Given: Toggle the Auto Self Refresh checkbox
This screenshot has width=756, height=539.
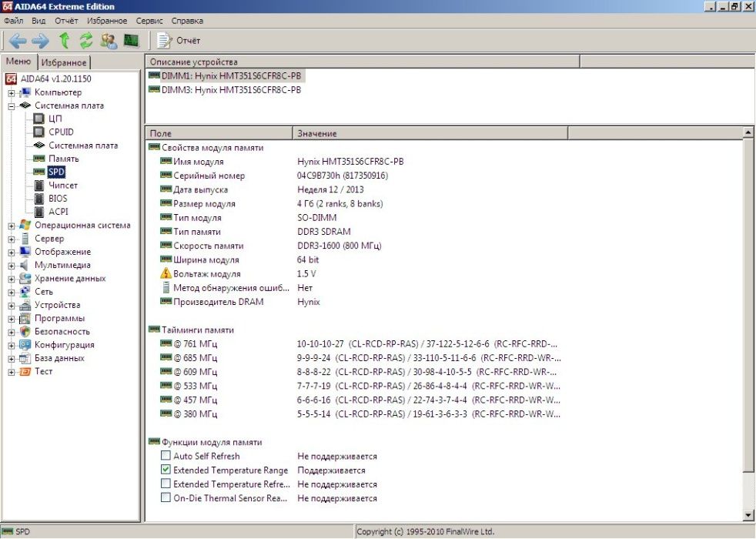Looking at the screenshot, I should point(166,456).
